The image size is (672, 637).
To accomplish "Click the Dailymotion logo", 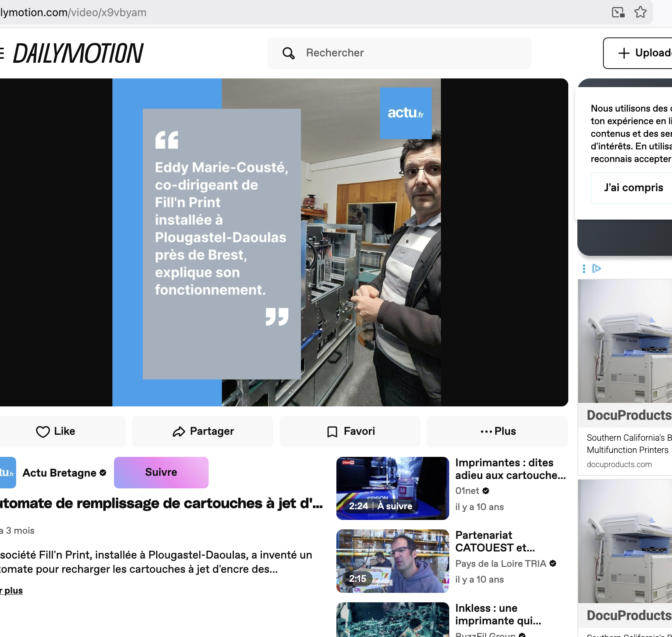I will tap(78, 54).
